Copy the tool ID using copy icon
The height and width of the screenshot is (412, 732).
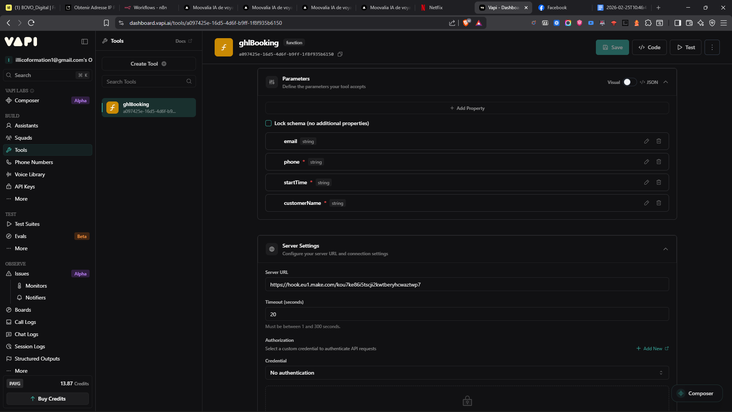click(x=340, y=54)
